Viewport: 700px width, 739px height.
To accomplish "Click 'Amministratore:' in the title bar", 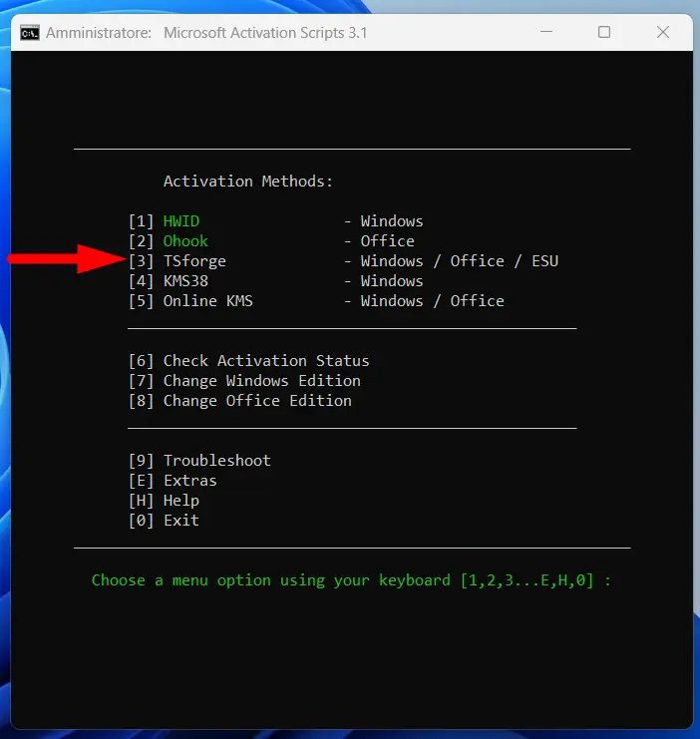I will tap(99, 33).
